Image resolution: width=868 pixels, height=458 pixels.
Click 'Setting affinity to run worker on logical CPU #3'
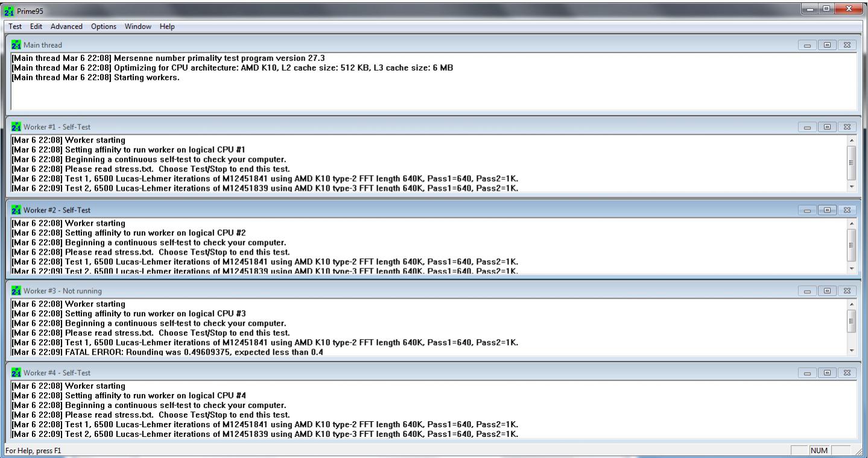155,313
